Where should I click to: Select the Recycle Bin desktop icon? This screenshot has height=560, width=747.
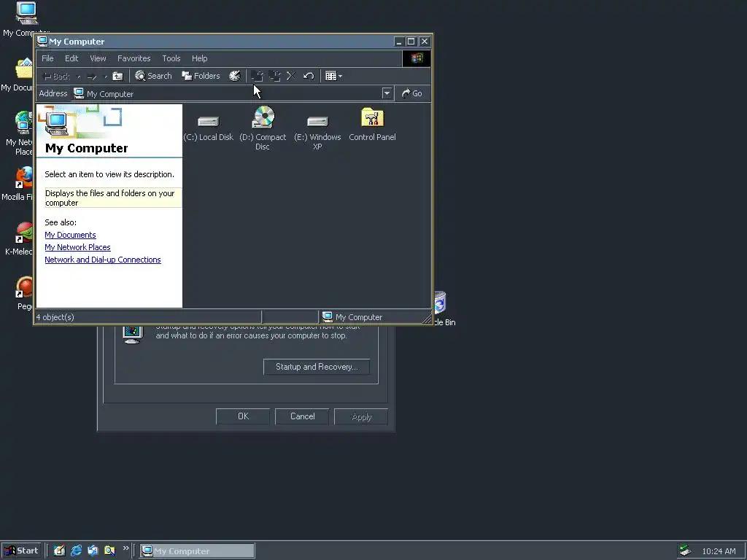click(x=441, y=309)
